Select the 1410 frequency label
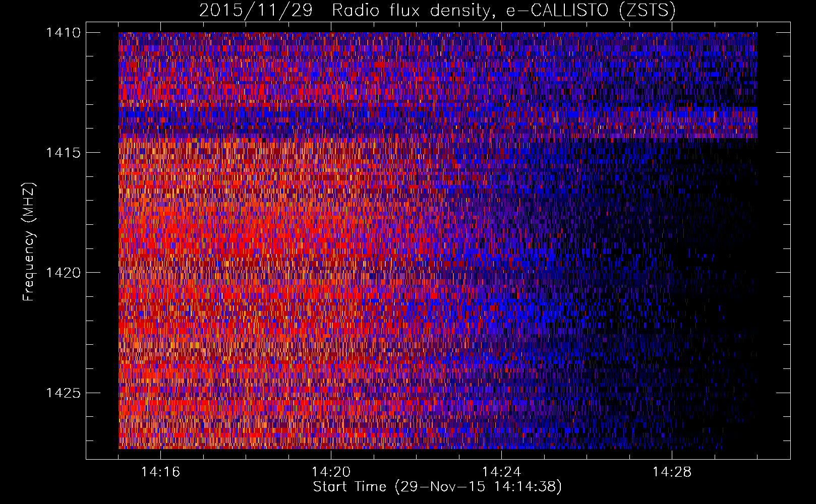 63,33
